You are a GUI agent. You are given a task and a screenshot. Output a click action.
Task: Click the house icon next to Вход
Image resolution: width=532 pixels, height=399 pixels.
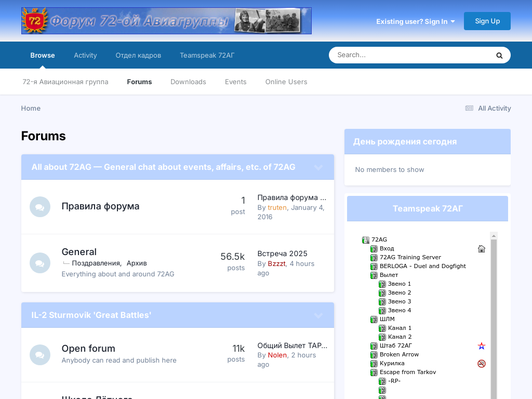481,249
